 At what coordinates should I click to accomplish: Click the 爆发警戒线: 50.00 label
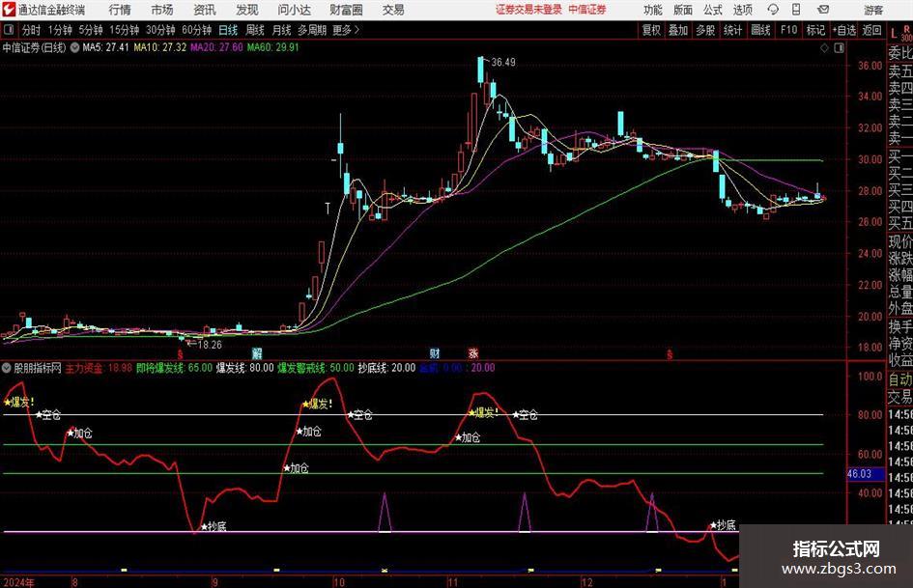click(x=316, y=368)
